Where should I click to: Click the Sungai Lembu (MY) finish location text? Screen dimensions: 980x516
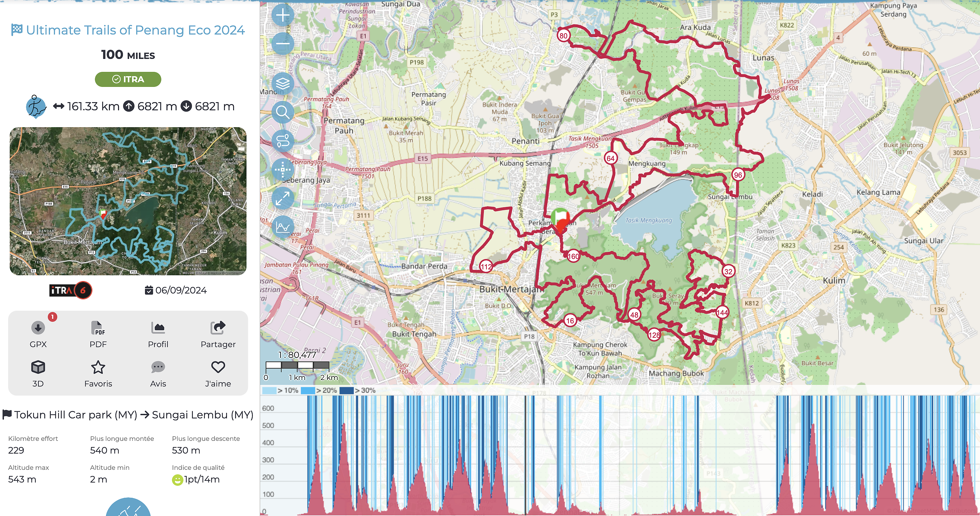tap(202, 415)
